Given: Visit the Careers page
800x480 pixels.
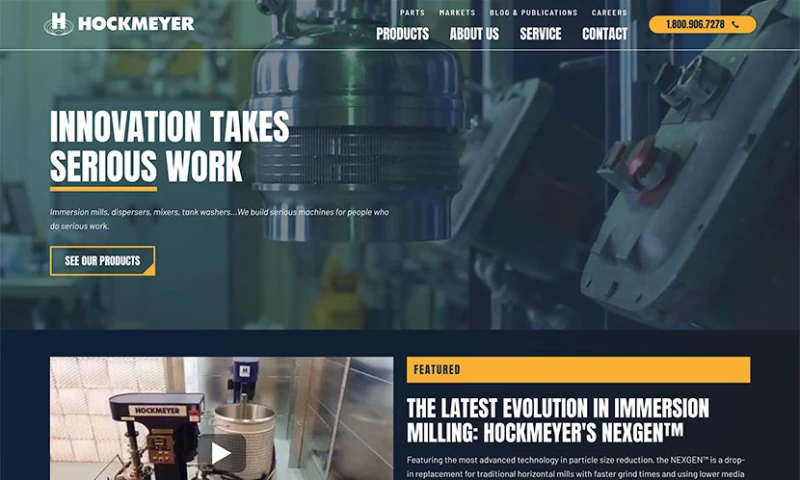Looking at the screenshot, I should coord(609,13).
